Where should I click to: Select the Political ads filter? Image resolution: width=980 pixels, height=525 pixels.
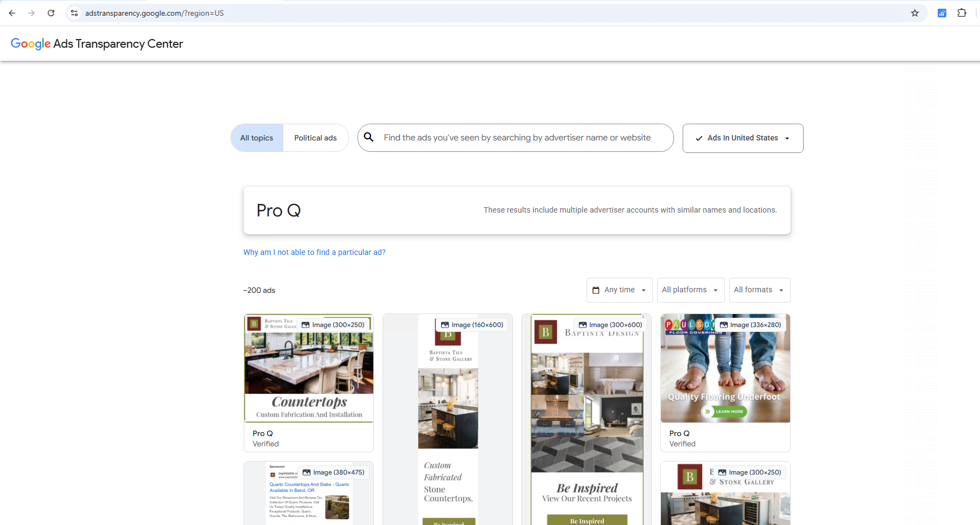point(315,137)
